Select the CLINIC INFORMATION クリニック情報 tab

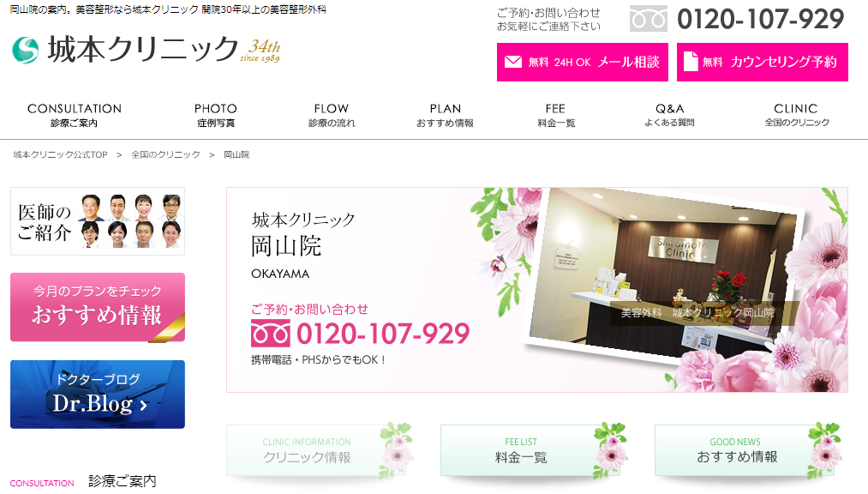pyautogui.click(x=320, y=450)
